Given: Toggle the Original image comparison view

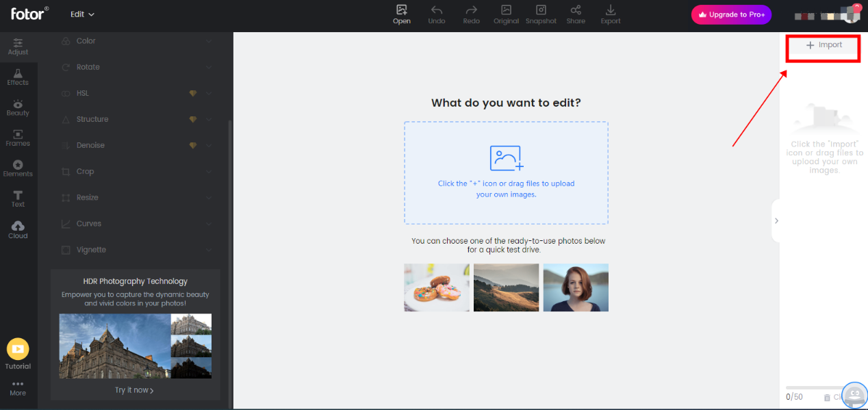Looking at the screenshot, I should click(x=506, y=14).
